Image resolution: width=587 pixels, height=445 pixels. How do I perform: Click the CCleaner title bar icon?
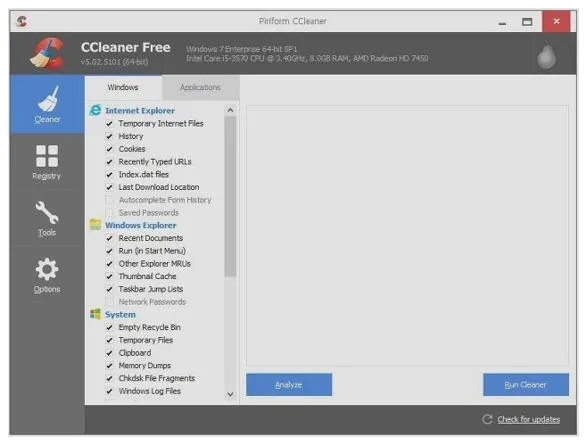coord(22,21)
